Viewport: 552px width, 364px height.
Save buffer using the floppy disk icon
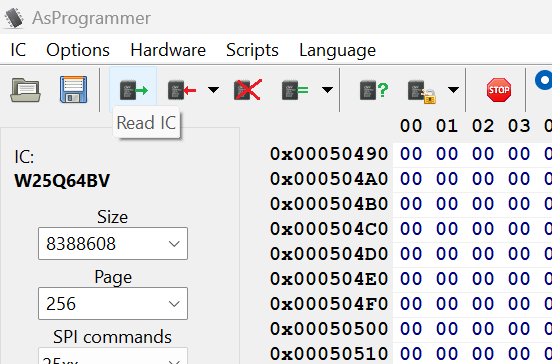point(73,89)
